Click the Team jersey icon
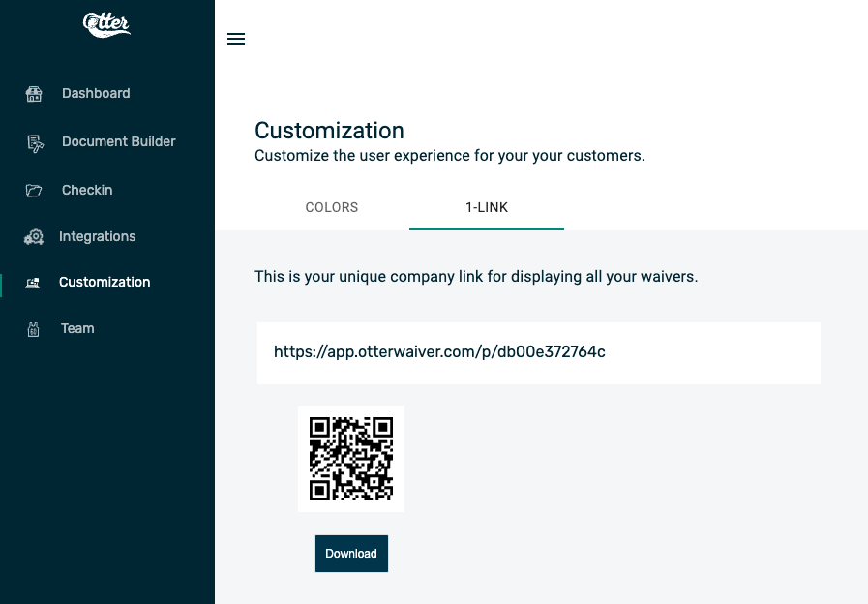The width and height of the screenshot is (868, 604). click(33, 329)
